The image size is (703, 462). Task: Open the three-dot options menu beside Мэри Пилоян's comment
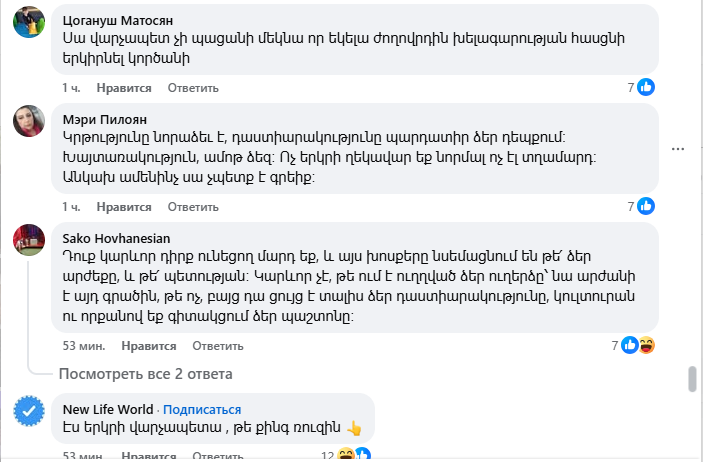tap(679, 149)
